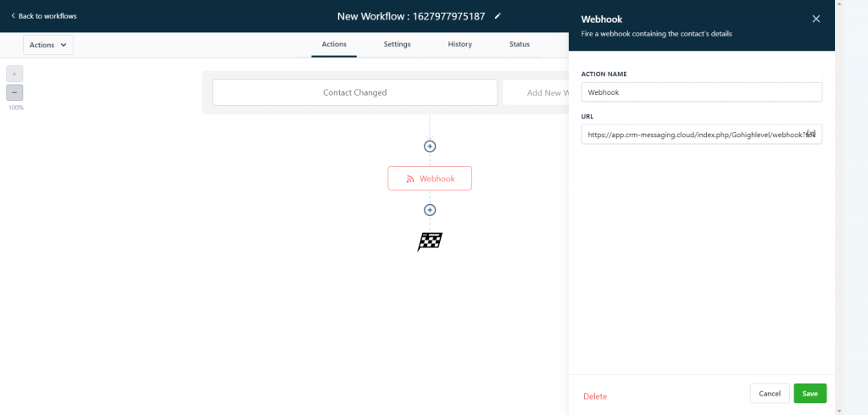This screenshot has height=415, width=868.
Task: Open the Actions dropdown menu
Action: pyautogui.click(x=48, y=45)
